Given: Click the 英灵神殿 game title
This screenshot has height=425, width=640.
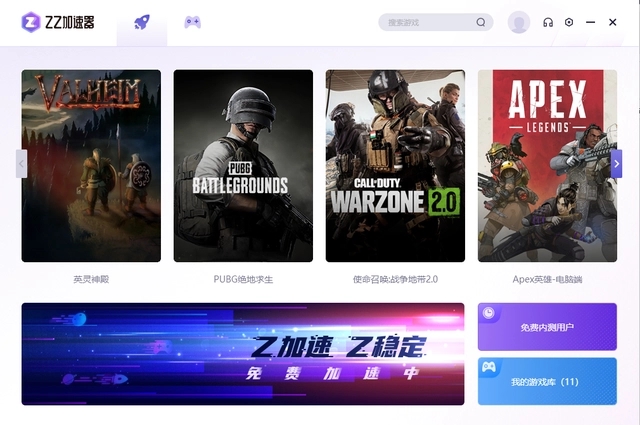Looking at the screenshot, I should 91,279.
